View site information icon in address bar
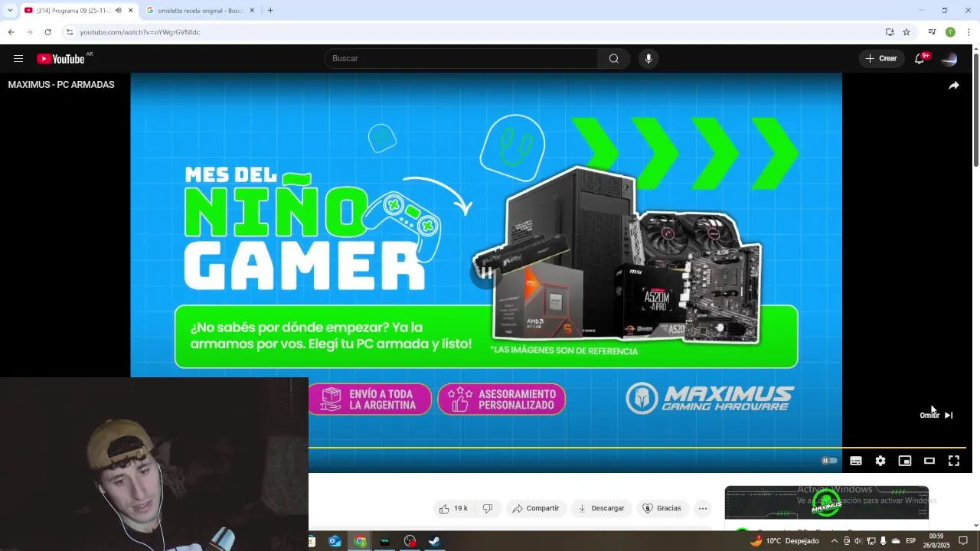The image size is (980, 551). (70, 32)
